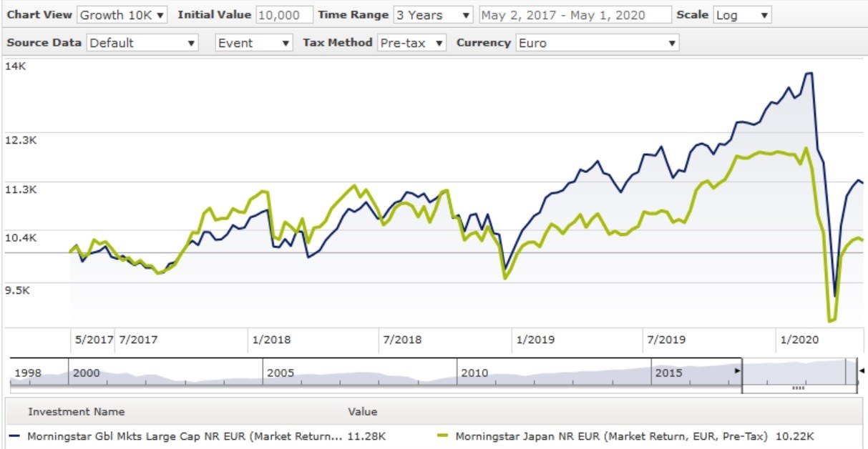Image resolution: width=868 pixels, height=449 pixels.
Task: Click the Initial Value input field
Action: point(284,15)
